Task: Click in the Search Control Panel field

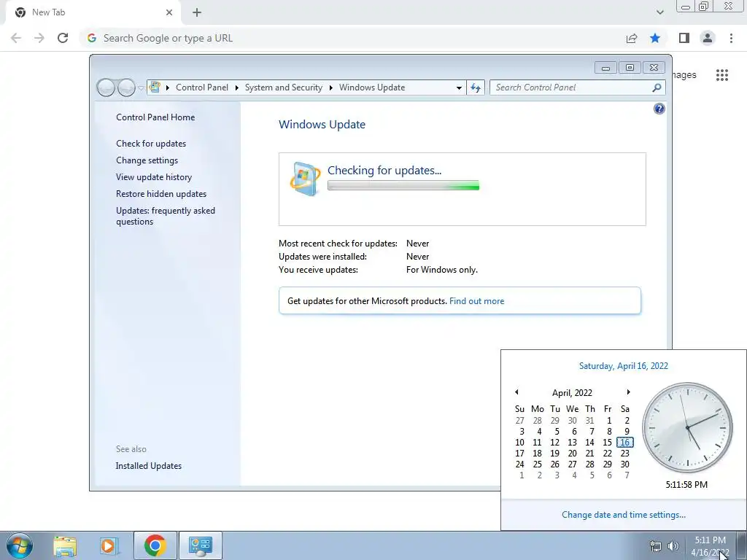Action: pyautogui.click(x=572, y=87)
